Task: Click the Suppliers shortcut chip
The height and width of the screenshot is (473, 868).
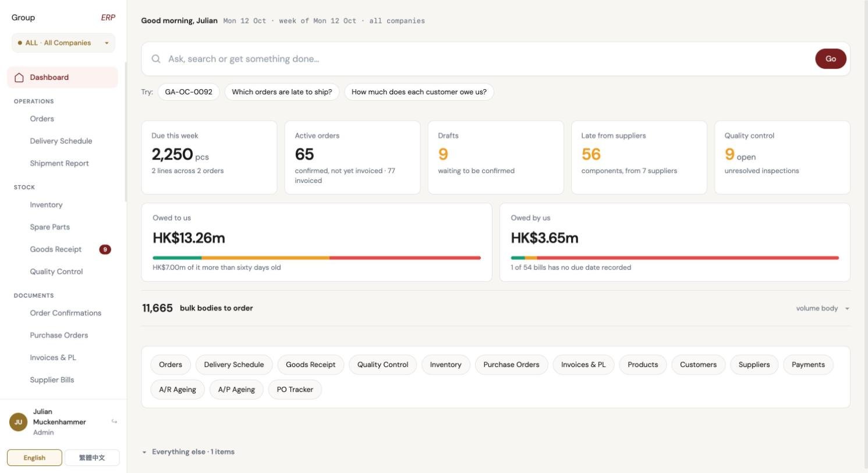Action: [x=754, y=365]
